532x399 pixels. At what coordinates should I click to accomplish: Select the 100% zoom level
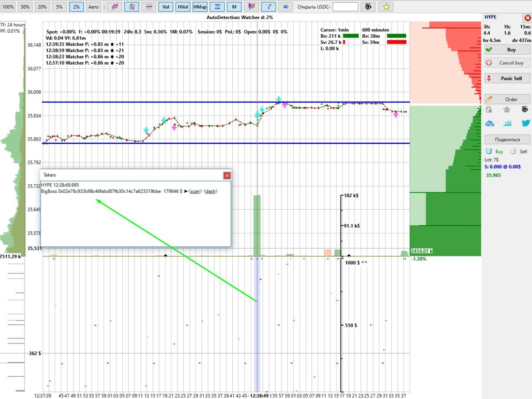(x=9, y=7)
